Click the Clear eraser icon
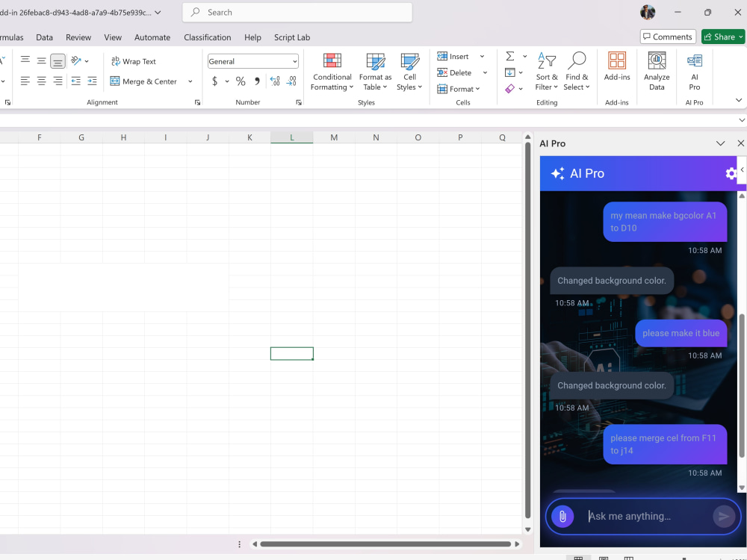747x560 pixels. point(509,89)
